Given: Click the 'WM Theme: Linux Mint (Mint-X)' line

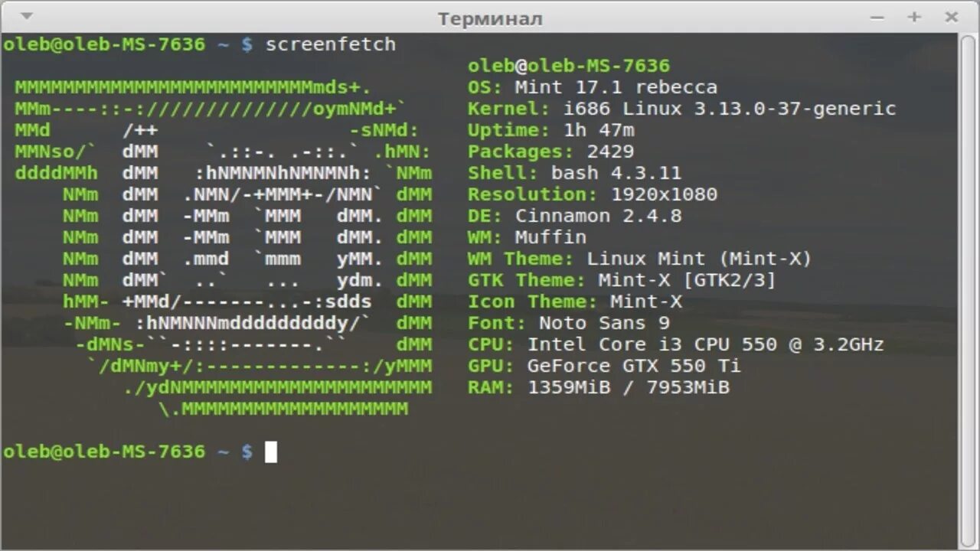Looking at the screenshot, I should pos(639,259).
